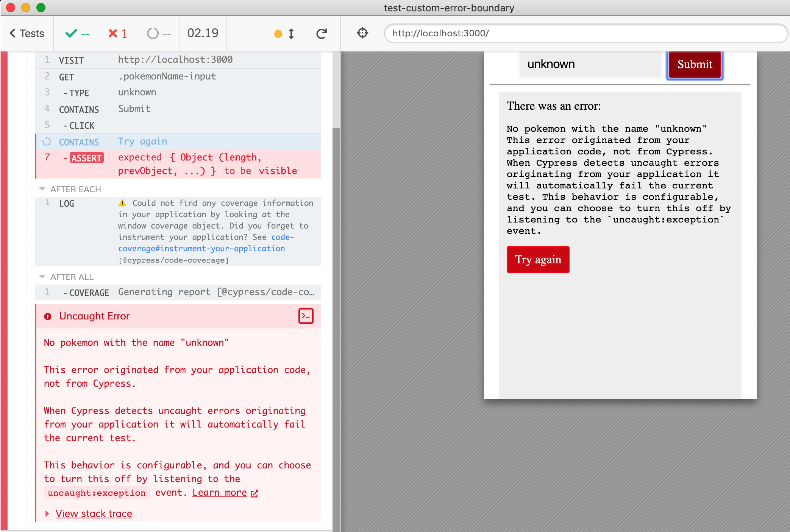Select the failed ASSERT command row
790x532 pixels.
178,164
